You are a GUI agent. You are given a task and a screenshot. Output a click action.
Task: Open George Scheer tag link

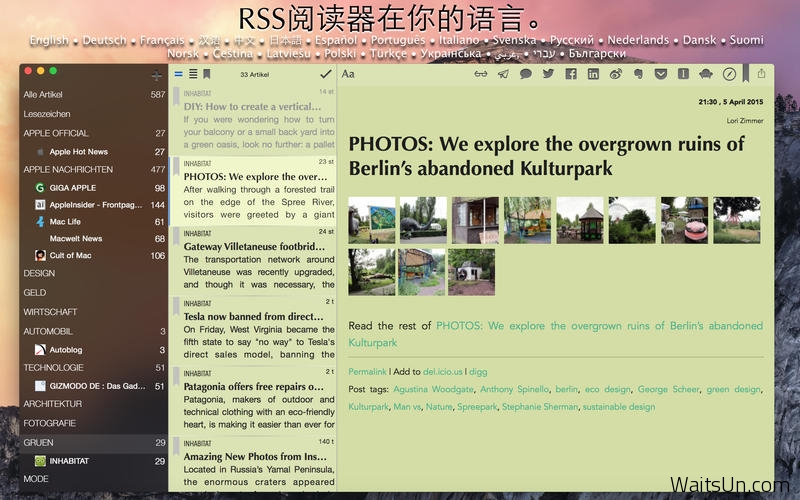click(x=668, y=389)
